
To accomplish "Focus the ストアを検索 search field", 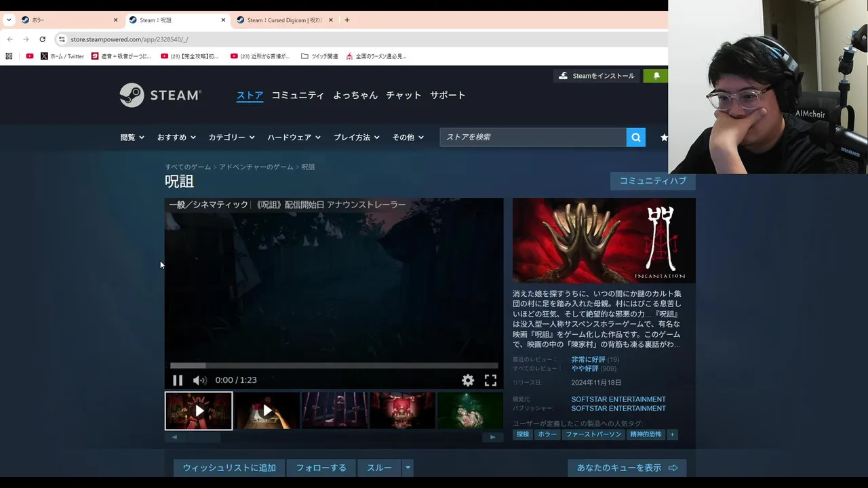I will [533, 137].
